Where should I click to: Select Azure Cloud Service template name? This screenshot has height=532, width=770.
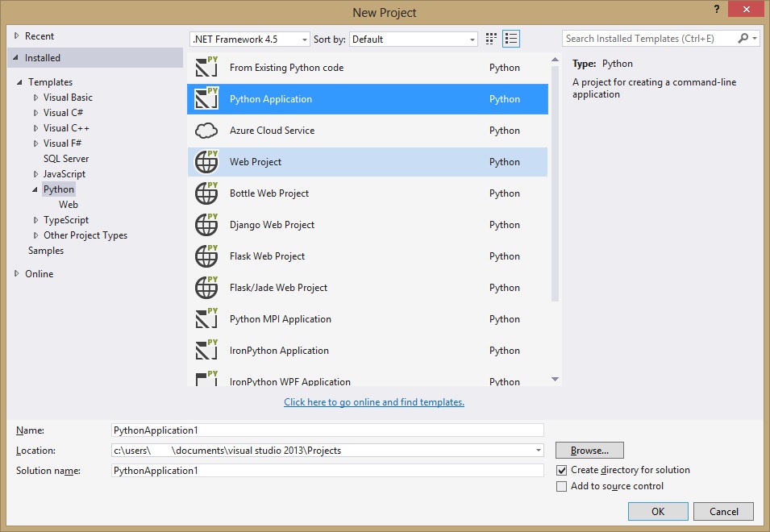272,131
